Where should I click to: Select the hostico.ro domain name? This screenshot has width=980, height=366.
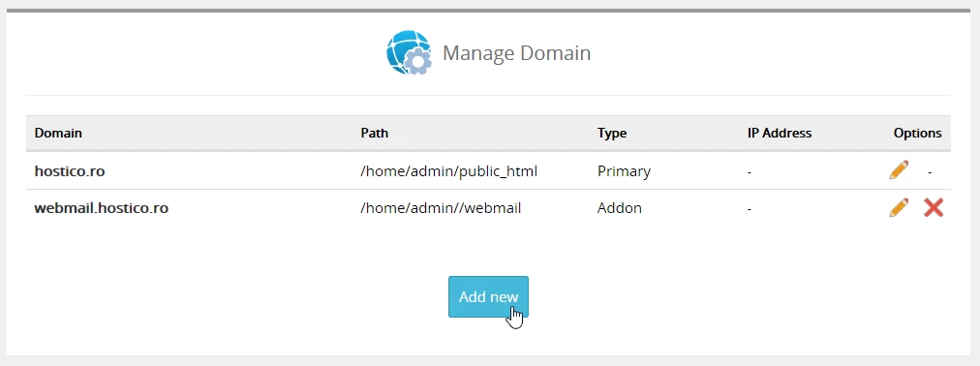pyautogui.click(x=70, y=170)
